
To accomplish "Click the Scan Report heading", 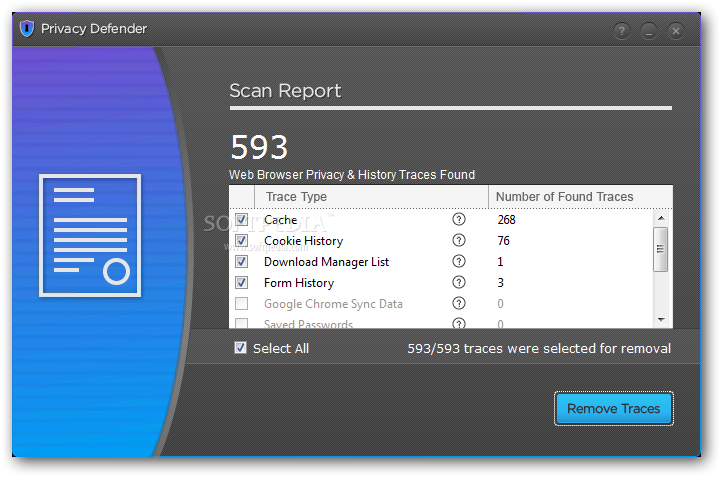I will (285, 91).
